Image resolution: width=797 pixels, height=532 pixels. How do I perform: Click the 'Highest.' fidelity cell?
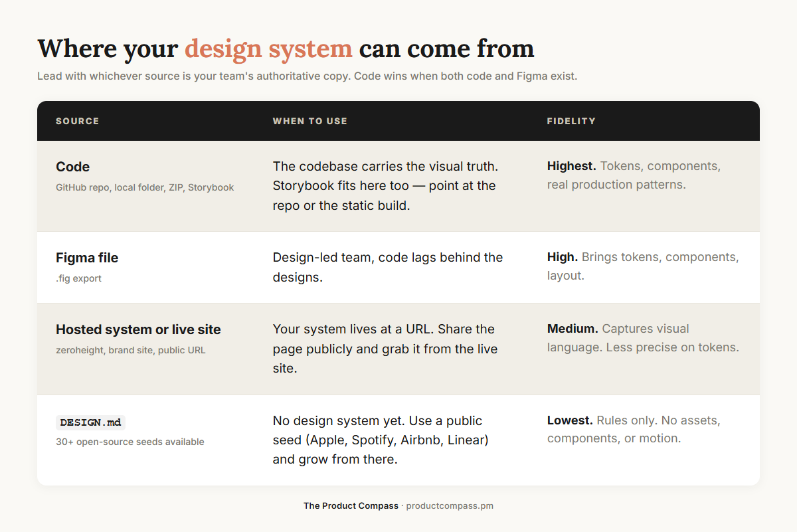pyautogui.click(x=634, y=175)
